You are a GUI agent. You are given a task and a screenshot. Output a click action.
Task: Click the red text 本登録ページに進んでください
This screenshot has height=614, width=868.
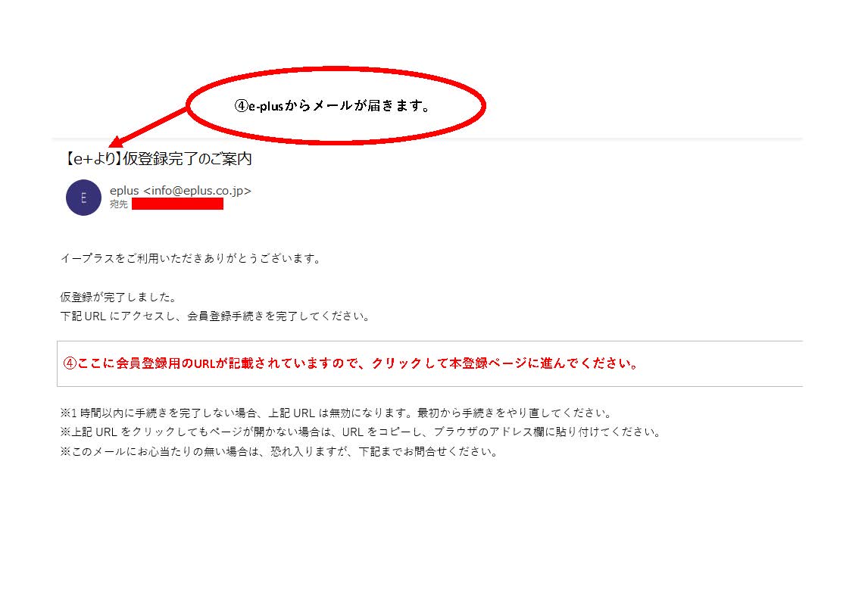click(x=544, y=363)
